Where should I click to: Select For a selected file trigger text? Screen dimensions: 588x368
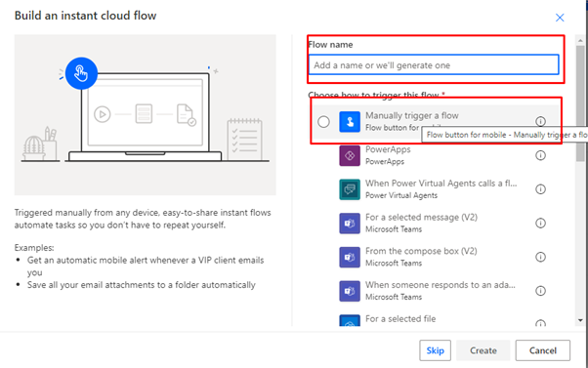click(400, 319)
